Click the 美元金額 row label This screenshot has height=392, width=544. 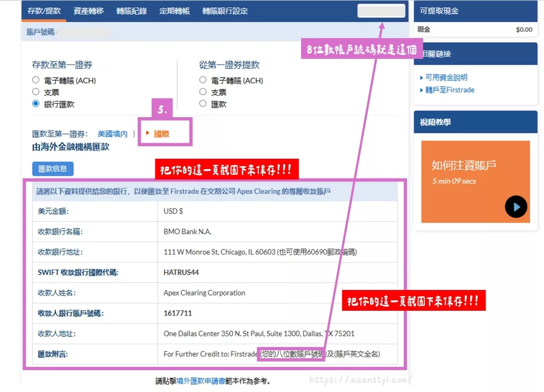53,211
